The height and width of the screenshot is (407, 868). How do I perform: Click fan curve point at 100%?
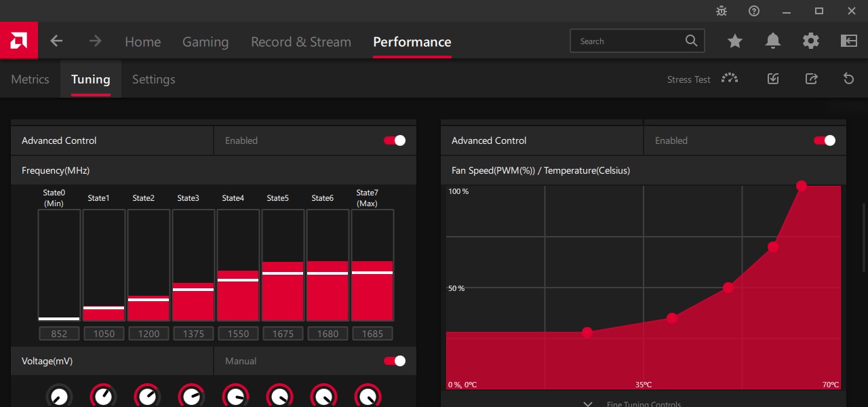pos(802,186)
